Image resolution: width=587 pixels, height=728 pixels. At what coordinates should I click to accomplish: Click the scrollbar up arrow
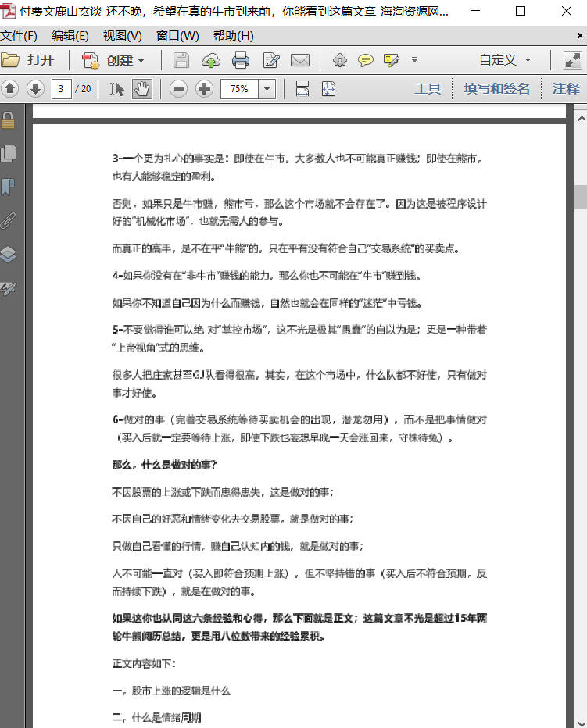tap(581, 119)
